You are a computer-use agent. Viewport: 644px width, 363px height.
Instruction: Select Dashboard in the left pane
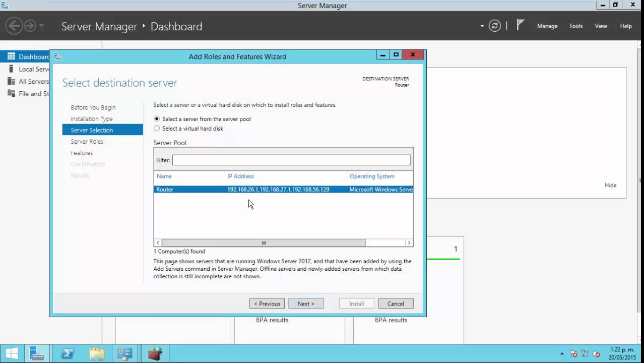[25, 56]
